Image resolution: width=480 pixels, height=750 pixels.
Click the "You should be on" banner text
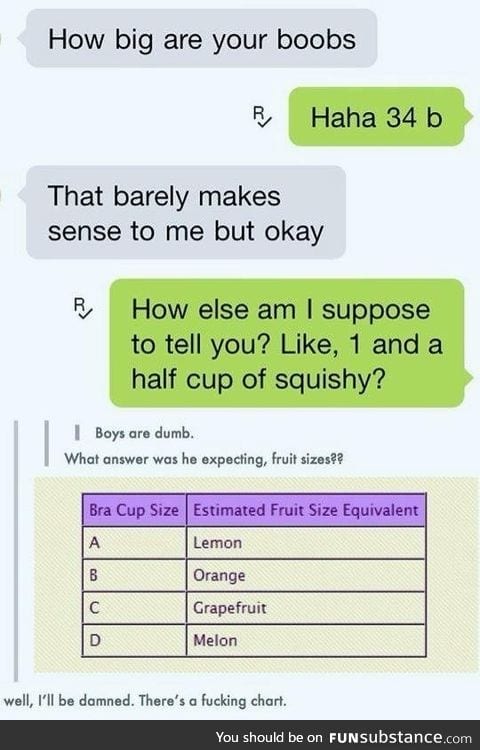[270, 738]
